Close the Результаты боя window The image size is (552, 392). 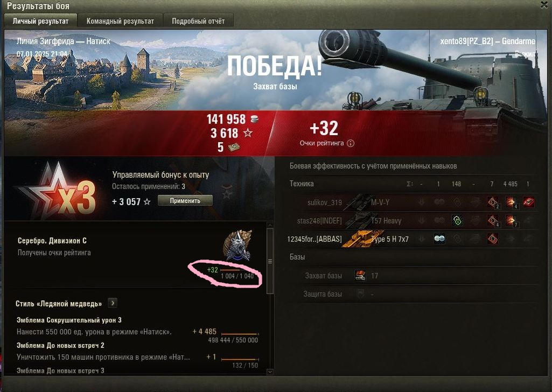544,4
